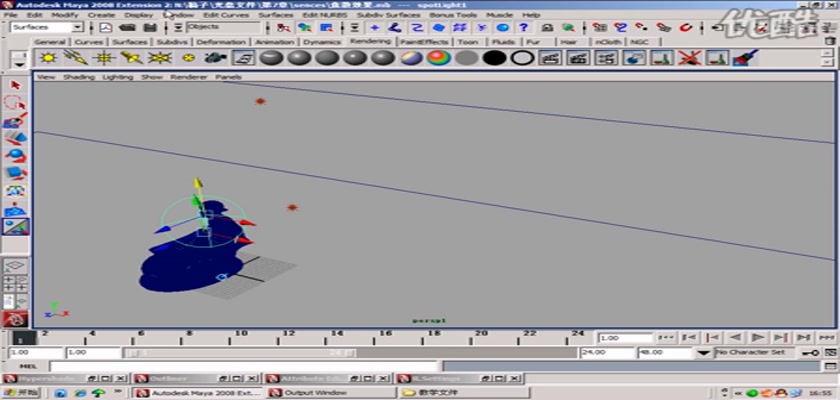Open the shelf options down arrow
The image size is (840, 400).
[x=20, y=64]
